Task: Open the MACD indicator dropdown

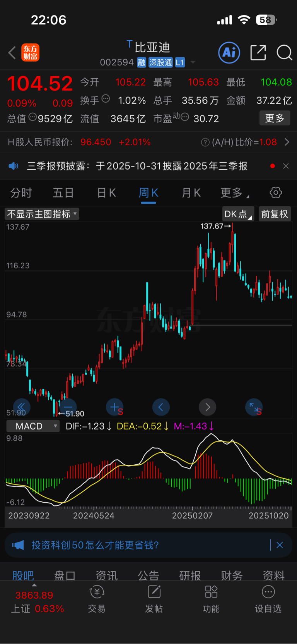Action: 33,426
